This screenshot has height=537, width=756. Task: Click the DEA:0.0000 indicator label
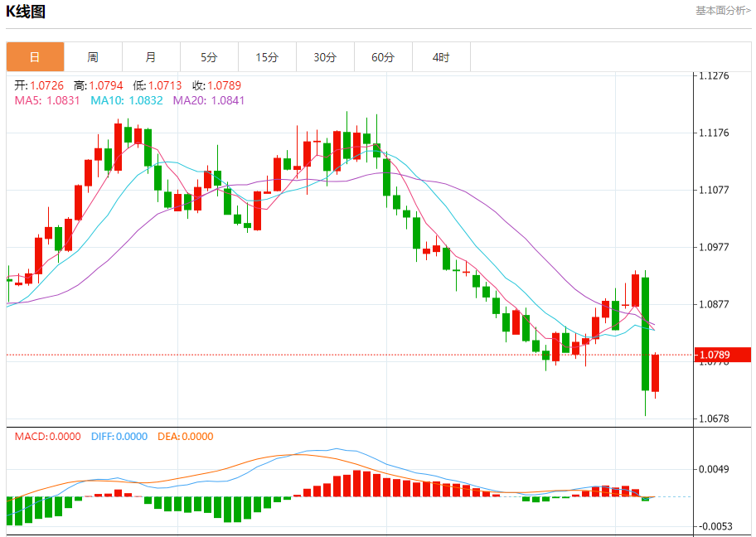click(185, 436)
